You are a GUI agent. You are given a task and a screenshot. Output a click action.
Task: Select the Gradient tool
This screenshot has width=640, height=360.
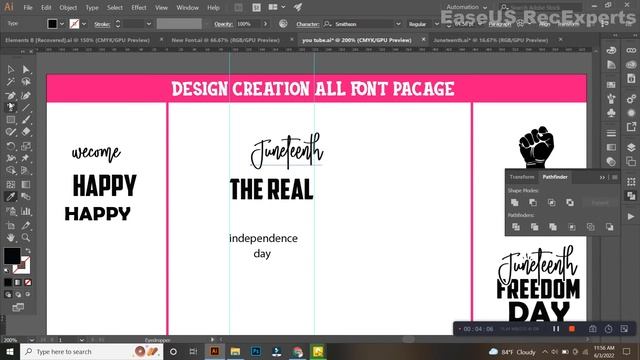(x=26, y=184)
